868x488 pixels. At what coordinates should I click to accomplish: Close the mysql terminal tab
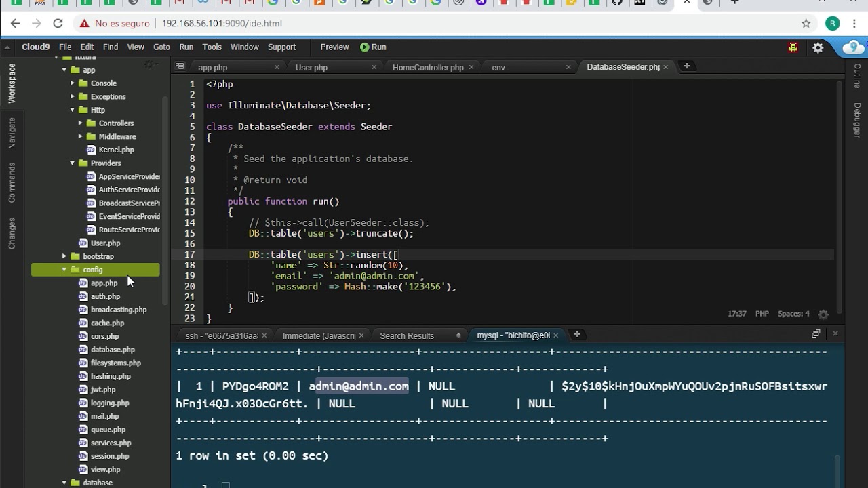click(x=556, y=335)
